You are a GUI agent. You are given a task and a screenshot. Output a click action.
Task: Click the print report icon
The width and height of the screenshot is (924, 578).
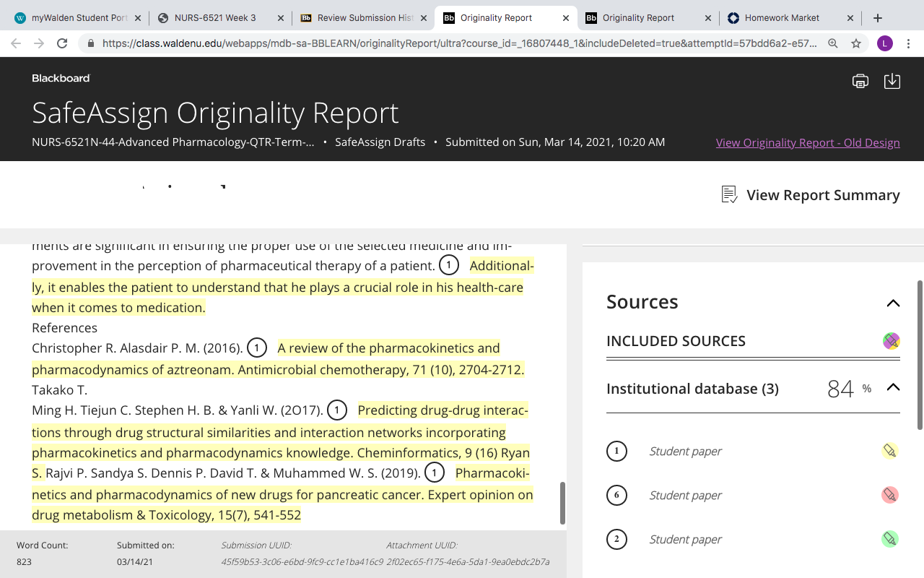click(x=860, y=81)
